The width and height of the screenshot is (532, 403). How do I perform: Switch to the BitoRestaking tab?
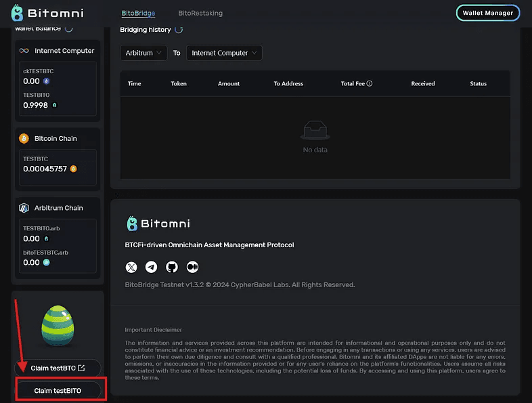pyautogui.click(x=200, y=14)
